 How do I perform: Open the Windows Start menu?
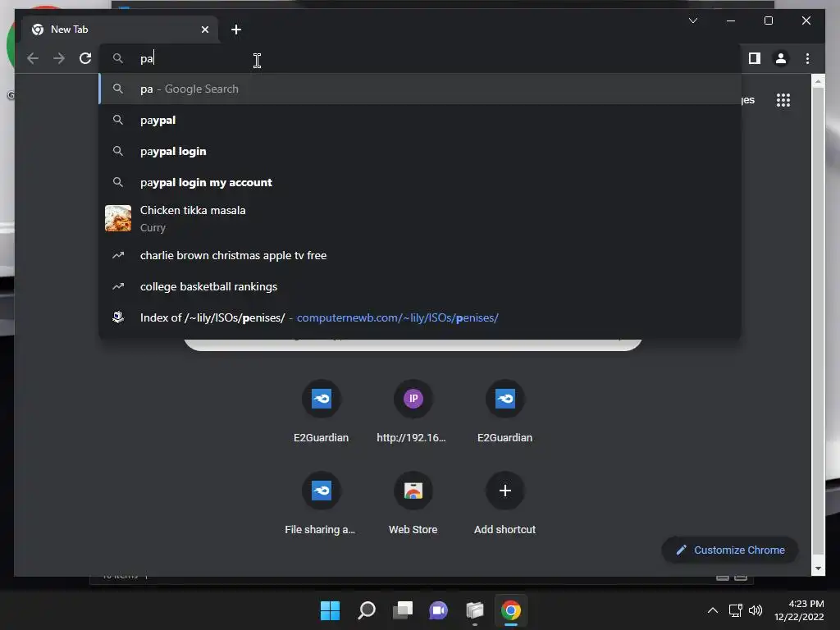(330, 610)
